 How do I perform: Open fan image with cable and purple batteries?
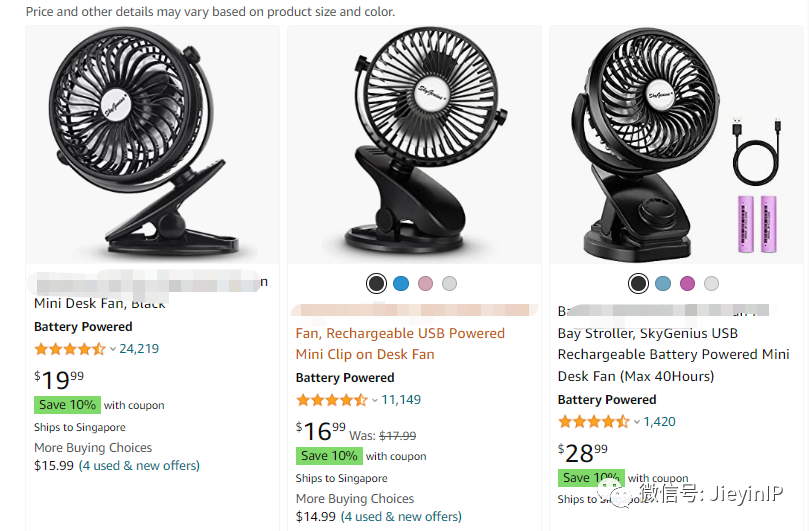pos(676,146)
